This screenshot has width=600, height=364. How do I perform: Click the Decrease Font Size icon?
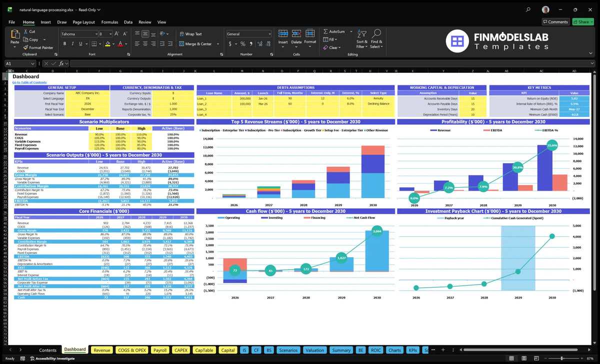click(125, 34)
